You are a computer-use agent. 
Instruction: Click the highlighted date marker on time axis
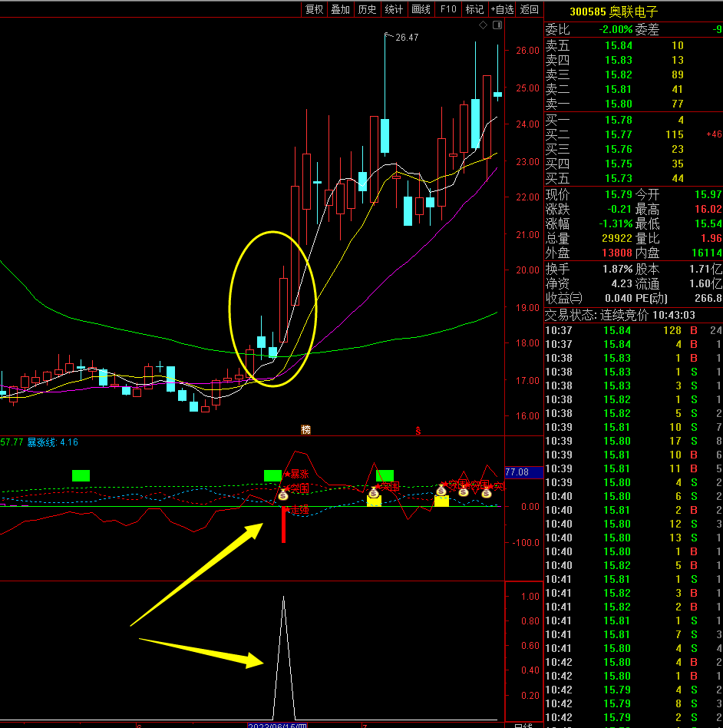pyautogui.click(x=278, y=725)
